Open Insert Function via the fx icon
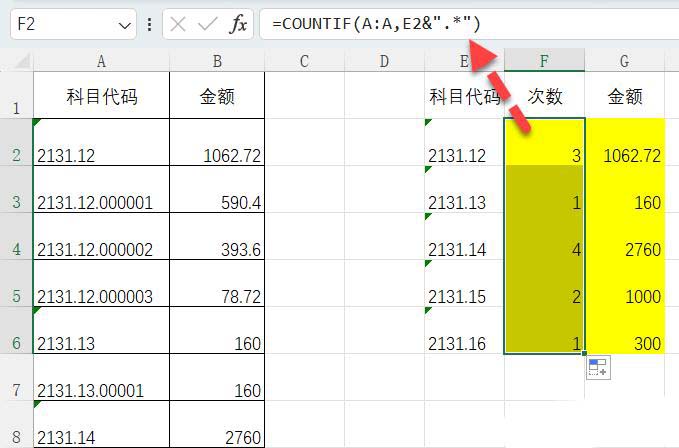 (x=237, y=24)
